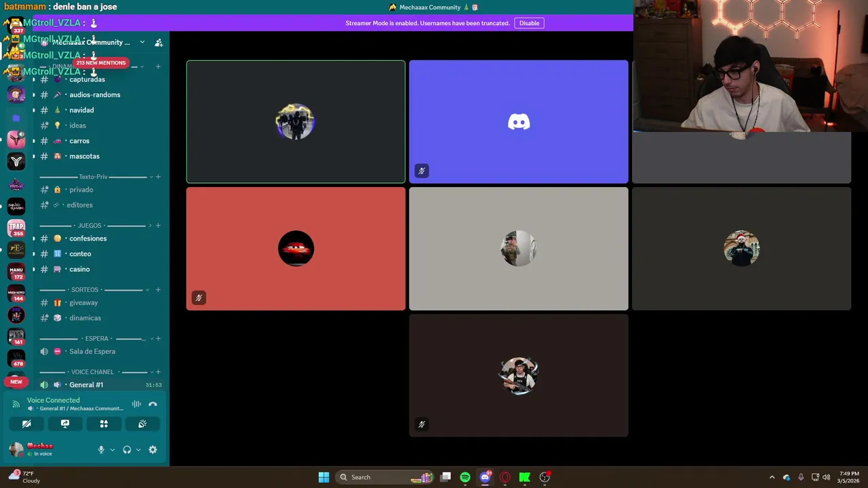The width and height of the screenshot is (868, 488).
Task: Invite people to the server
Action: (159, 42)
